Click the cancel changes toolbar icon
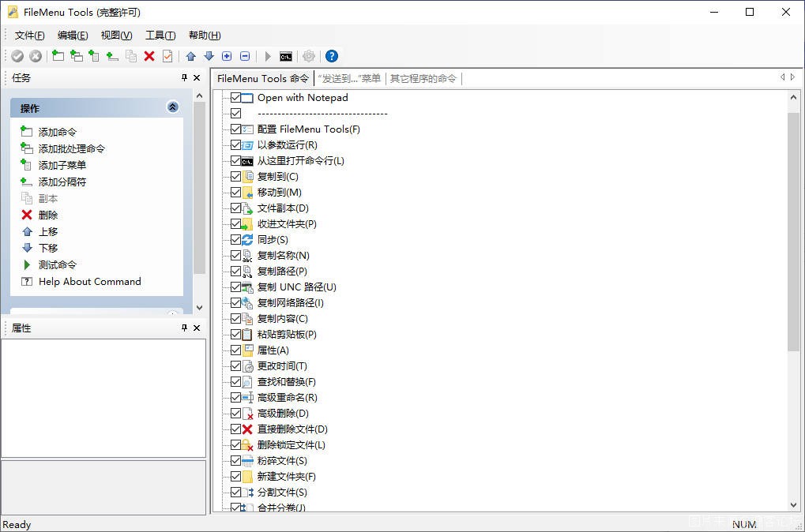 (x=36, y=56)
